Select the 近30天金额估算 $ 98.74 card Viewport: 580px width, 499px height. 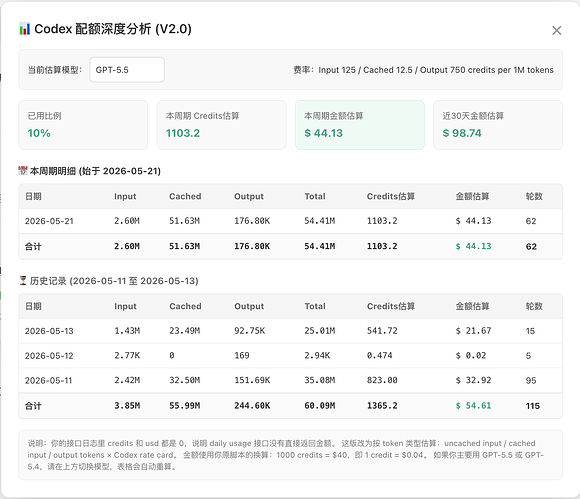[x=498, y=125]
